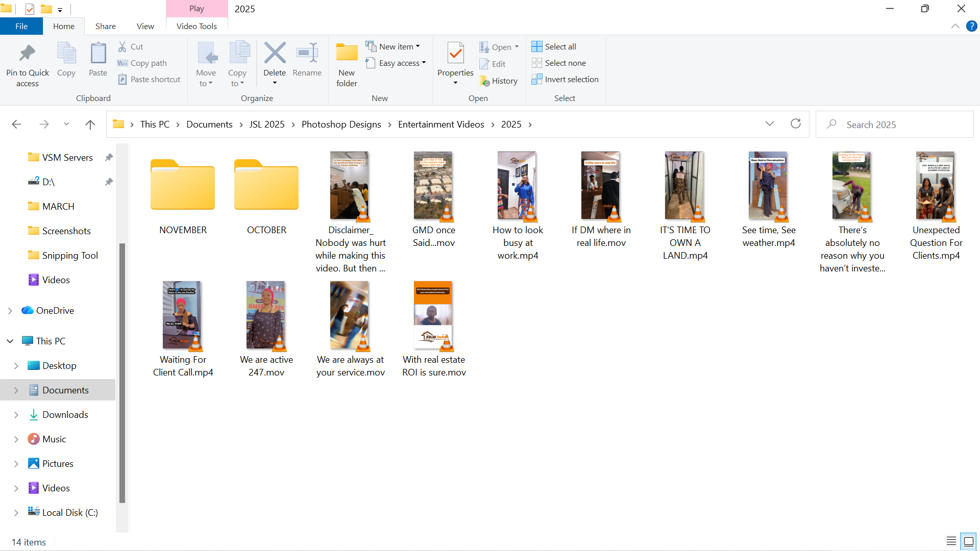Open the NOVEMBER folder icon
The image size is (980, 551).
click(x=183, y=185)
